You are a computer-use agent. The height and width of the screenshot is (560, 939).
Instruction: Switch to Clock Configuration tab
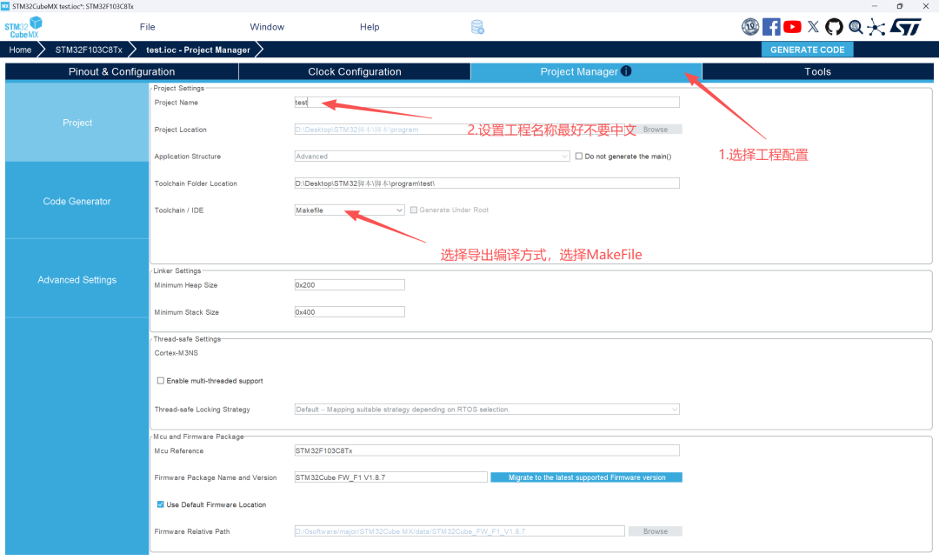[355, 72]
